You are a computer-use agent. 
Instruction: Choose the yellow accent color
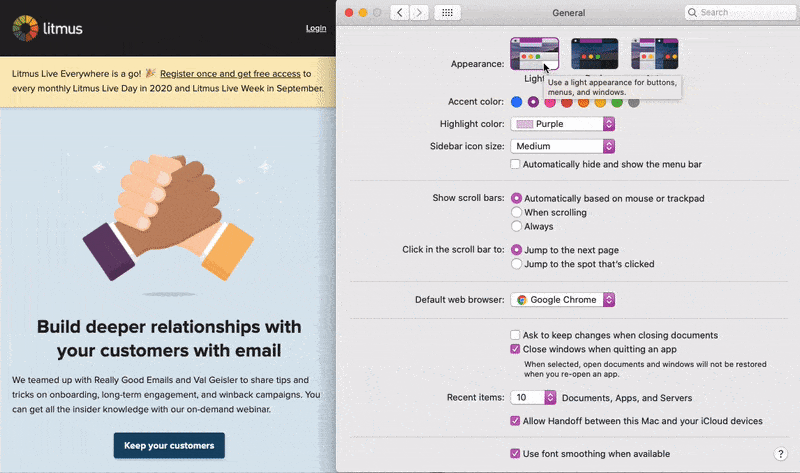[600, 103]
